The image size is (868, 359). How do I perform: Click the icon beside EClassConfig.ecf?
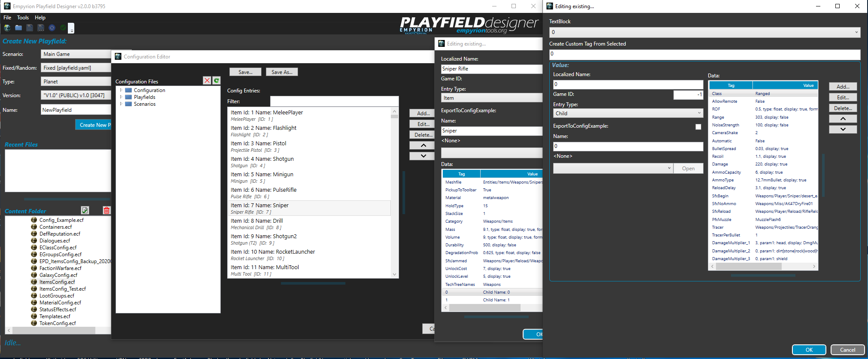tap(34, 247)
